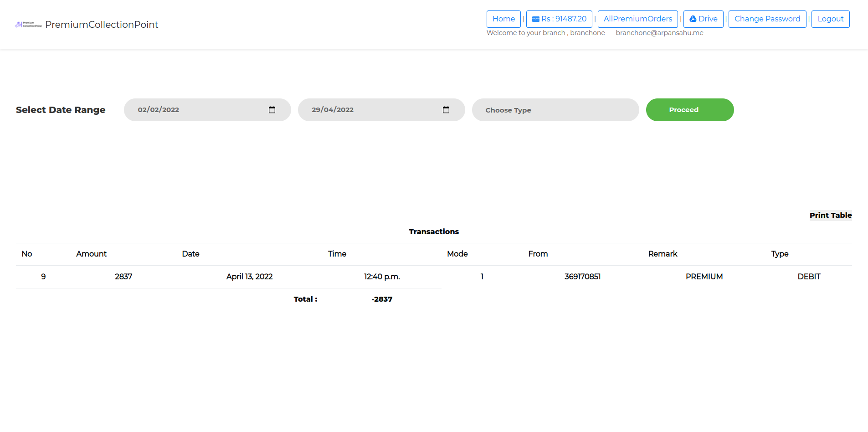This screenshot has width=868, height=432.
Task: Log out using the Logout button
Action: (830, 19)
